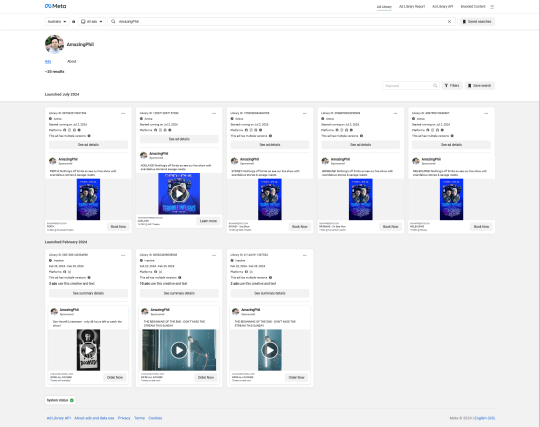Play the ADELAIDE Terrible Influence video
Image resolution: width=540 pixels, height=427 pixels.
tap(179, 194)
